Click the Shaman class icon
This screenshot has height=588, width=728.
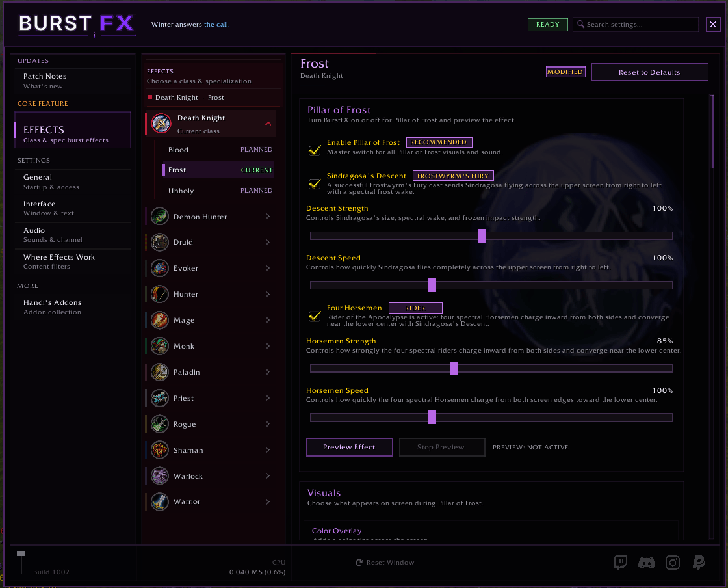(x=160, y=450)
